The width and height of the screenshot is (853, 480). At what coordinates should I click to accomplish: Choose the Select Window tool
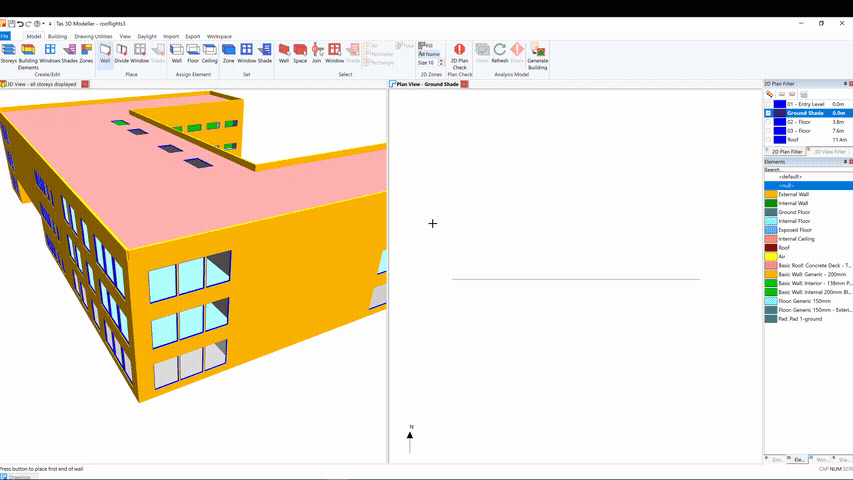(x=335, y=54)
